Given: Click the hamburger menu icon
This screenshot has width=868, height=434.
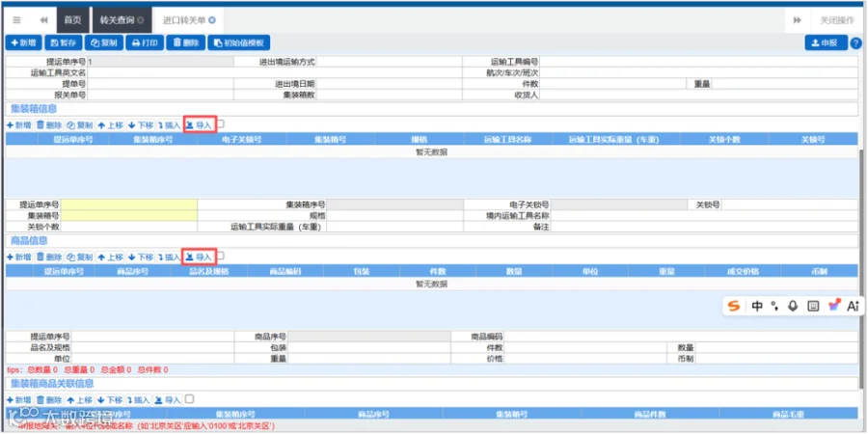Looking at the screenshot, I should point(16,20).
